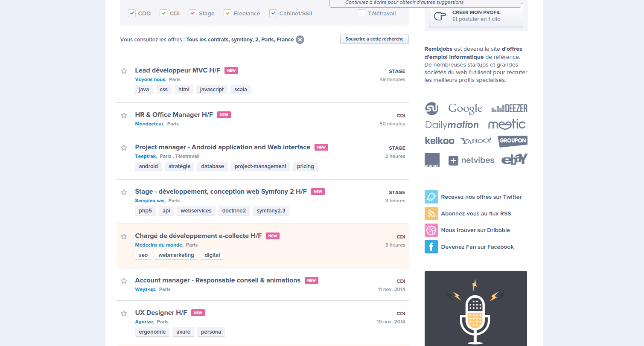Favorite the Chargé de développement e-collecte offer
This screenshot has width=644, height=346.
click(124, 236)
